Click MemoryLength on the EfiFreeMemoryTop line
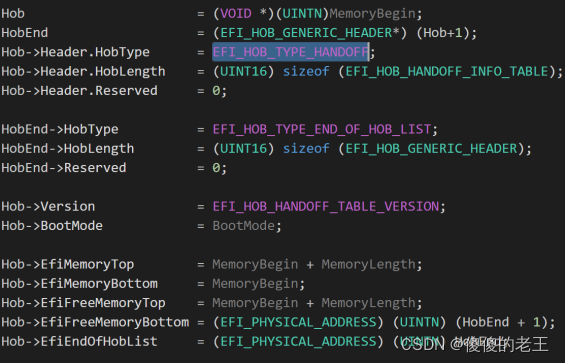565x363 pixels. point(369,303)
